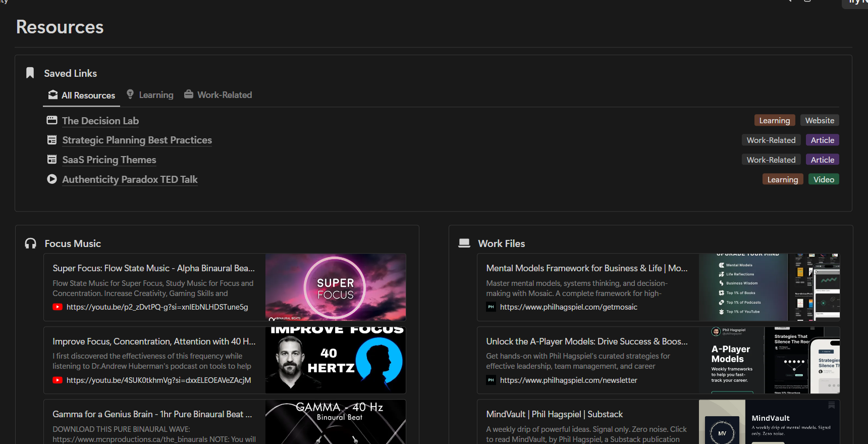This screenshot has height=444, width=868.
Task: Click the browser icon beside The Decision Lab
Action: point(52,120)
